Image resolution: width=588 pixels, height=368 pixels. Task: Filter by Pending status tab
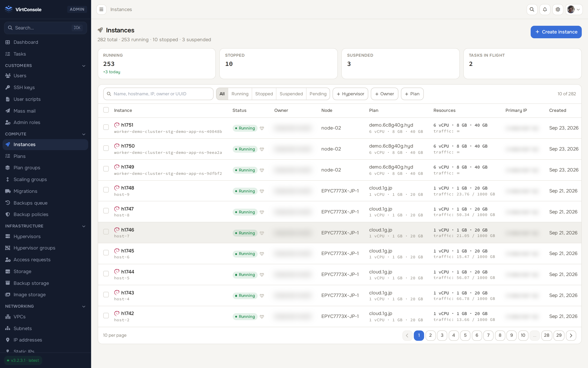(x=318, y=94)
